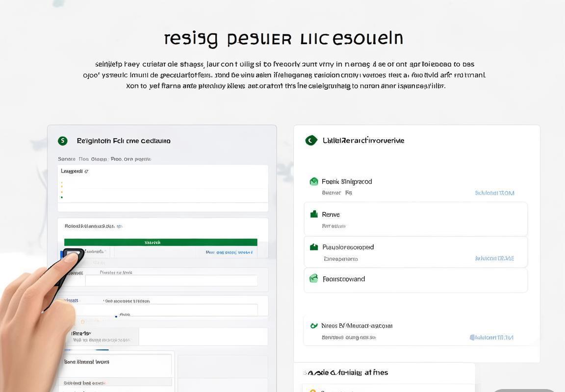565x392 pixels.
Task: Click the green check icon near Nreos
Action: (x=314, y=325)
